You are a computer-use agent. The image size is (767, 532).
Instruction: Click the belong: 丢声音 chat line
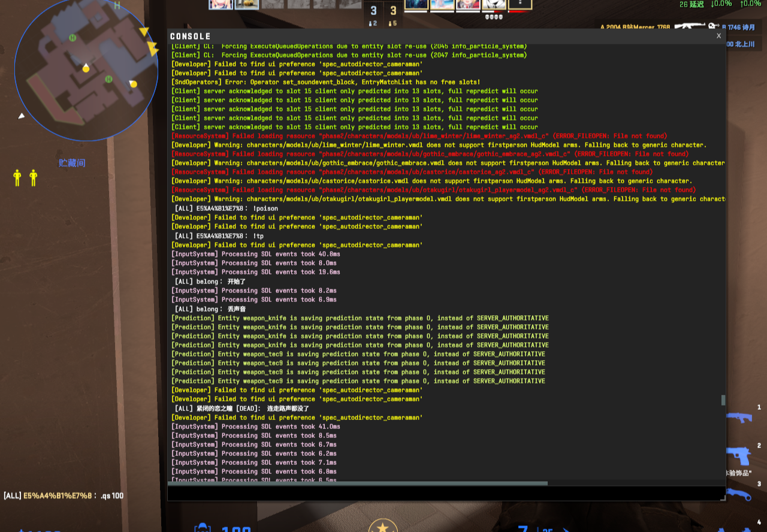tap(210, 309)
